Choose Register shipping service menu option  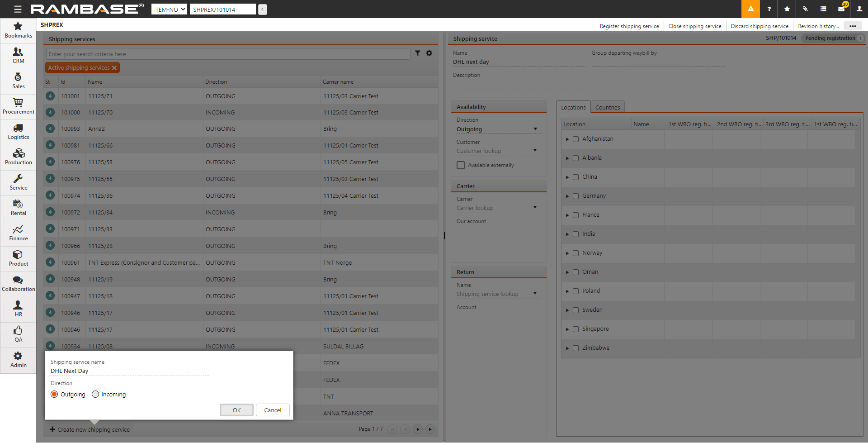pos(629,26)
